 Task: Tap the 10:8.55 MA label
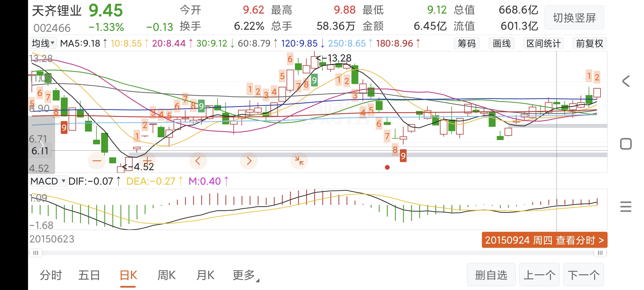[129, 43]
